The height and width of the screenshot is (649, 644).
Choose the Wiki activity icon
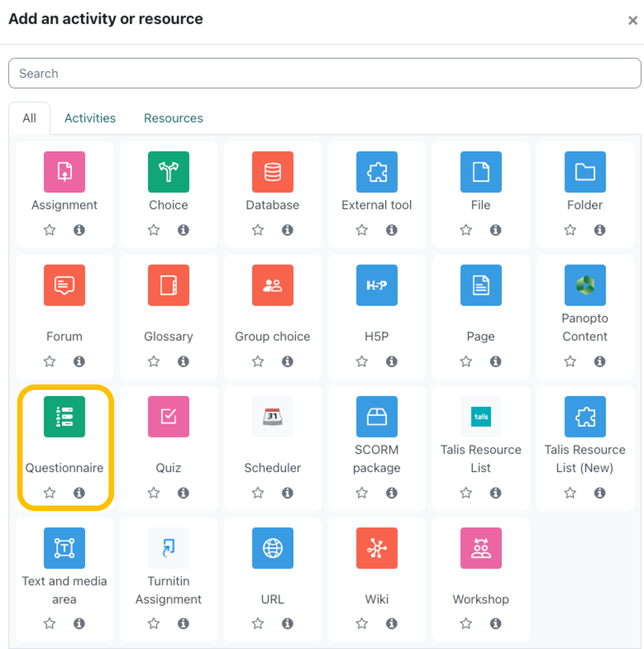tap(377, 548)
